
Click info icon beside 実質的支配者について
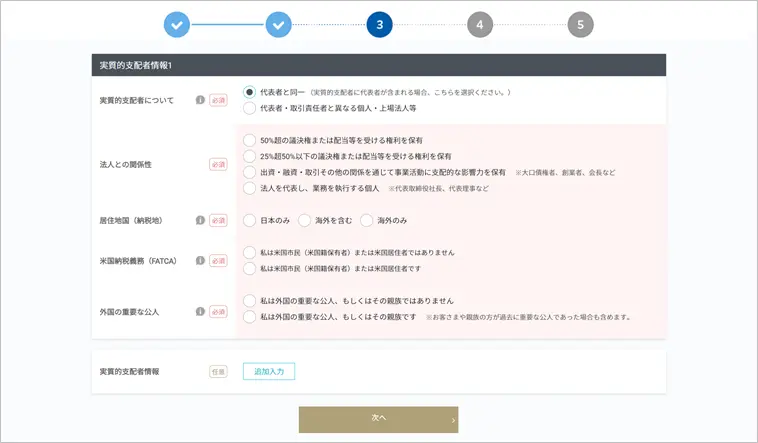(200, 100)
